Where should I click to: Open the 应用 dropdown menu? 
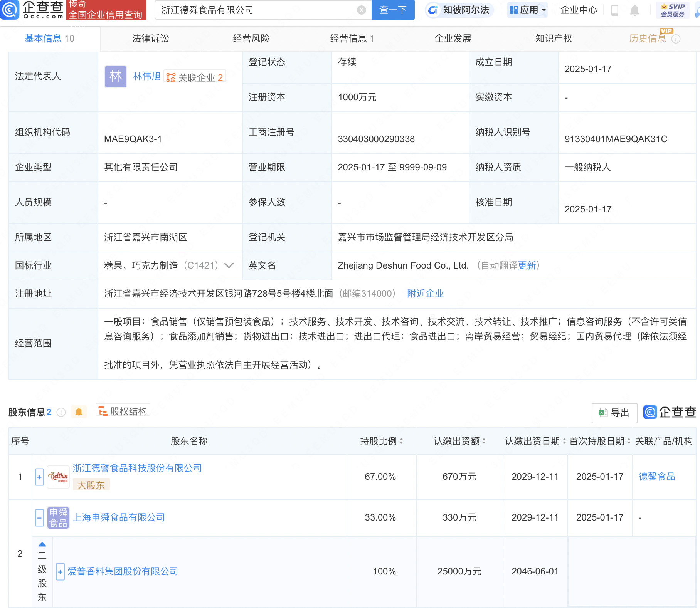pyautogui.click(x=527, y=10)
